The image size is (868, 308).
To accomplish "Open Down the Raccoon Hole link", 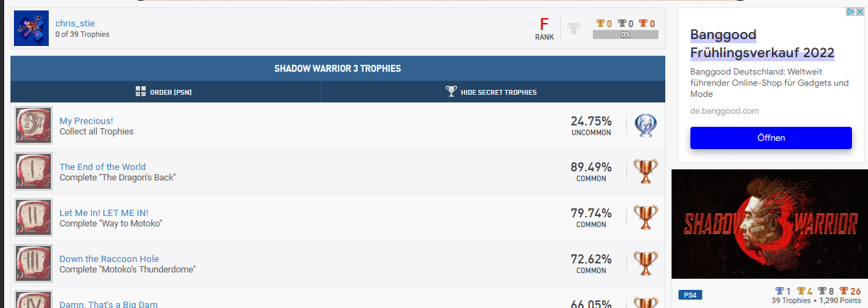I will [108, 259].
